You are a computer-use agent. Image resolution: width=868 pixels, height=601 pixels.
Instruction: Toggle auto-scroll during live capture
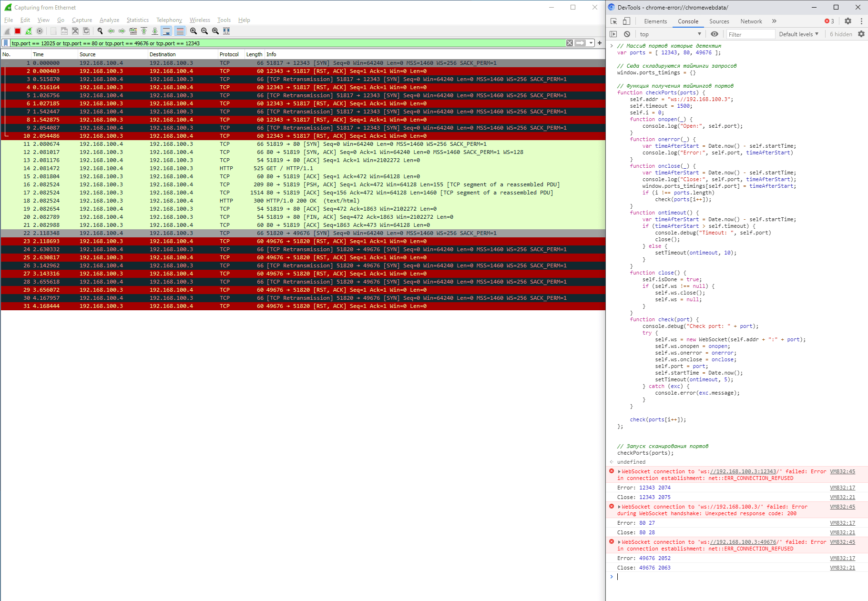(x=166, y=31)
